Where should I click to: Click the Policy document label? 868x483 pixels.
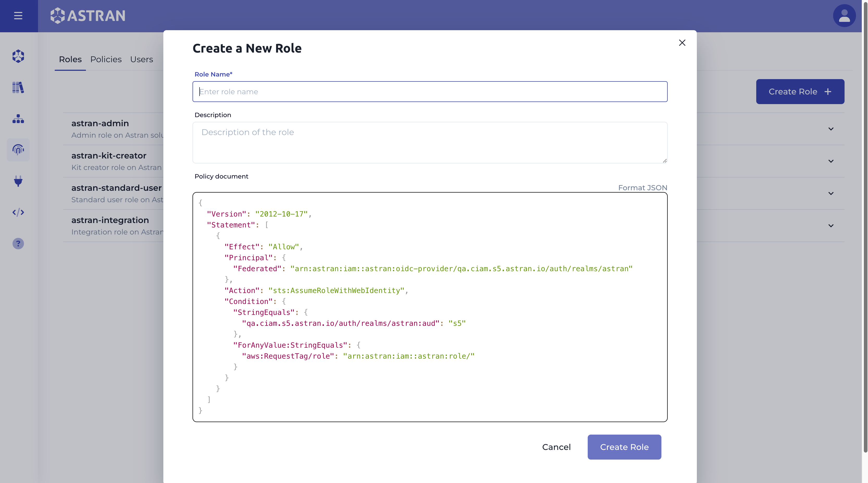[221, 176]
